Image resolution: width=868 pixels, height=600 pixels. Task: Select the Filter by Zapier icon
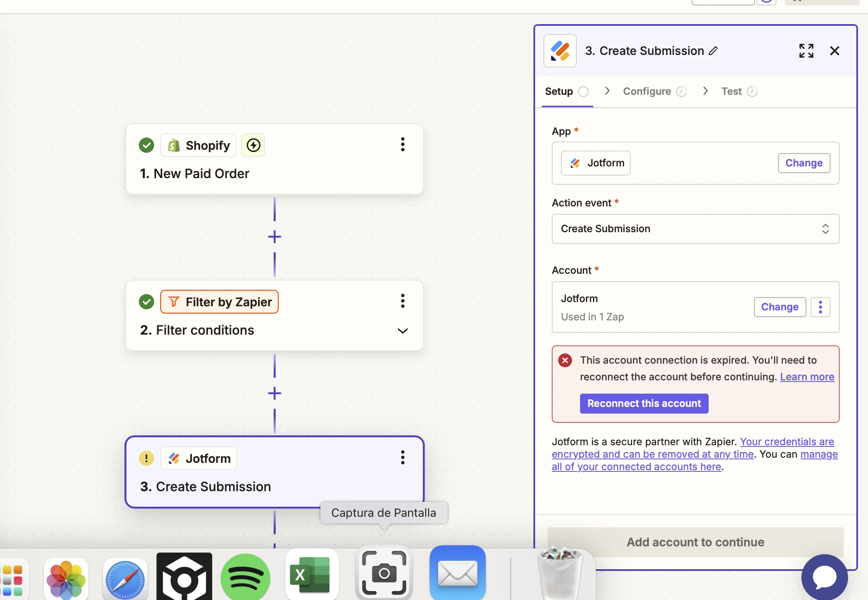[x=174, y=301]
